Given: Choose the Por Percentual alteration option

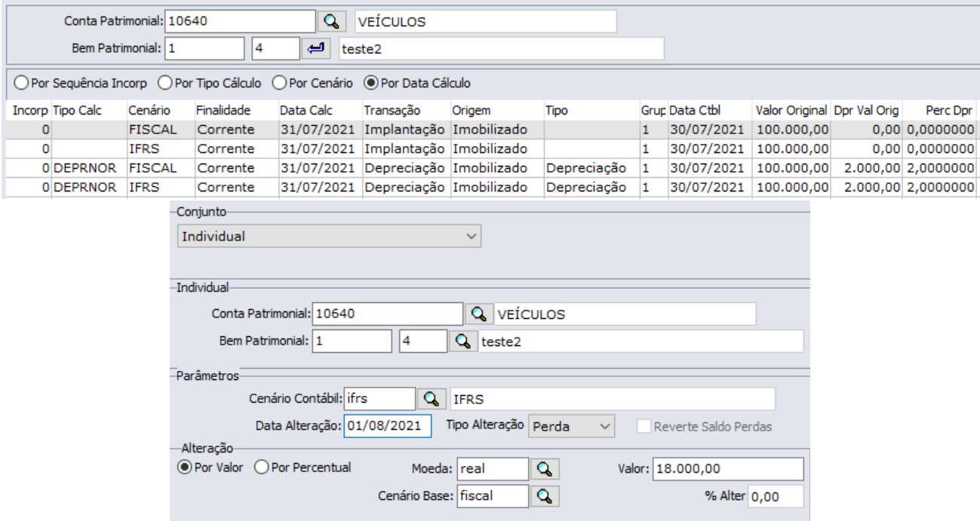Looking at the screenshot, I should (x=303, y=467).
